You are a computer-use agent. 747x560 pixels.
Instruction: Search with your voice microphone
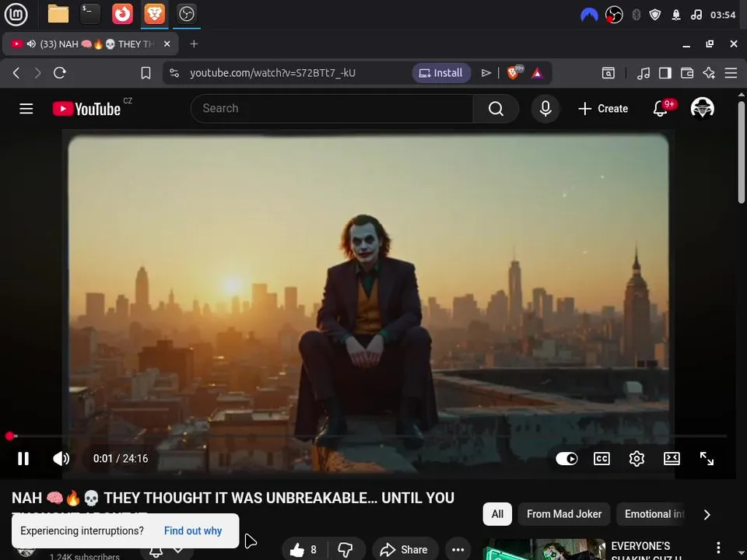pyautogui.click(x=545, y=109)
